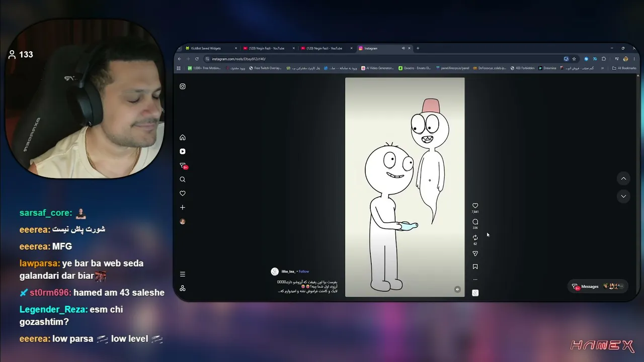Image resolution: width=644 pixels, height=362 pixels.
Task: Open the sidebar More hamburger menu
Action: [x=183, y=274]
